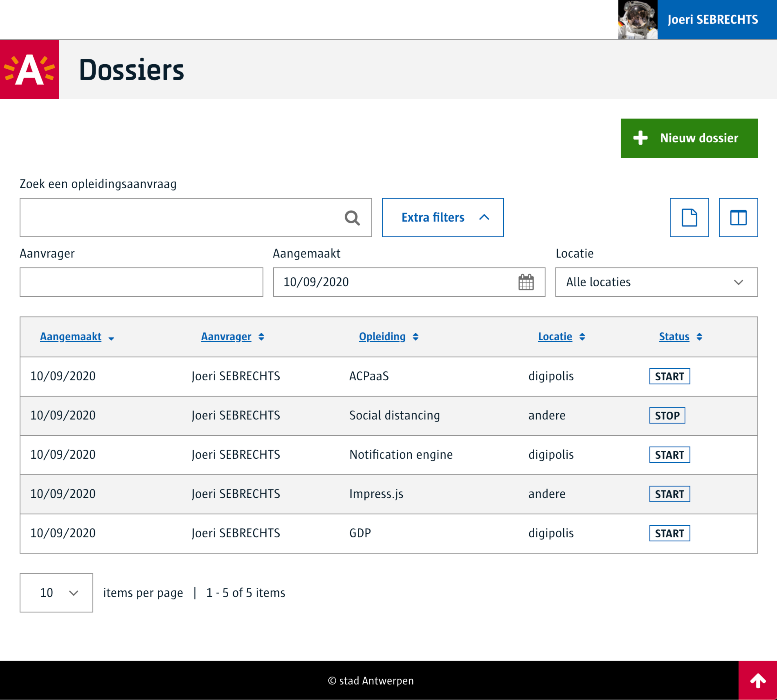Focus the opleidingsaanvraag search field
The width and height of the screenshot is (777, 700).
click(196, 218)
